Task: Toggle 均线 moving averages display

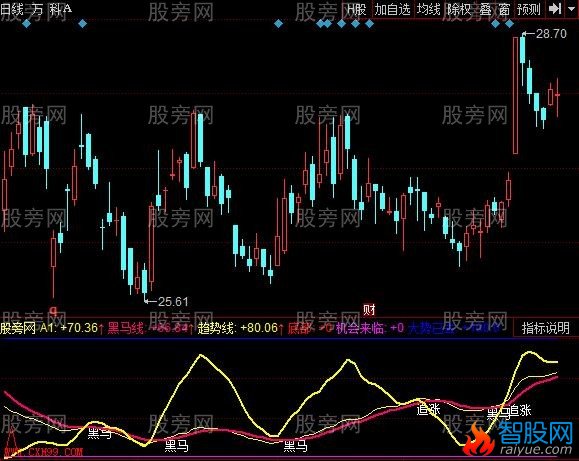Action: pos(429,9)
